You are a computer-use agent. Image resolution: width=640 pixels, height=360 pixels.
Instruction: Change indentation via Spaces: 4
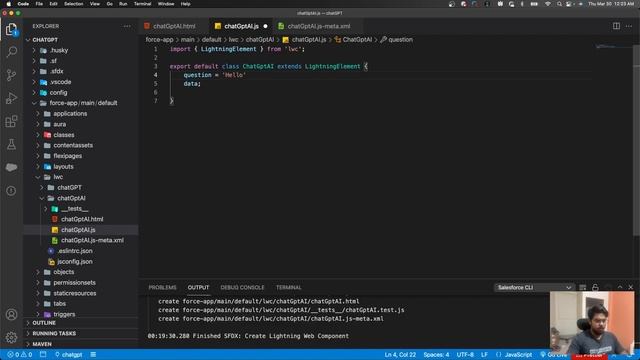[x=436, y=355]
